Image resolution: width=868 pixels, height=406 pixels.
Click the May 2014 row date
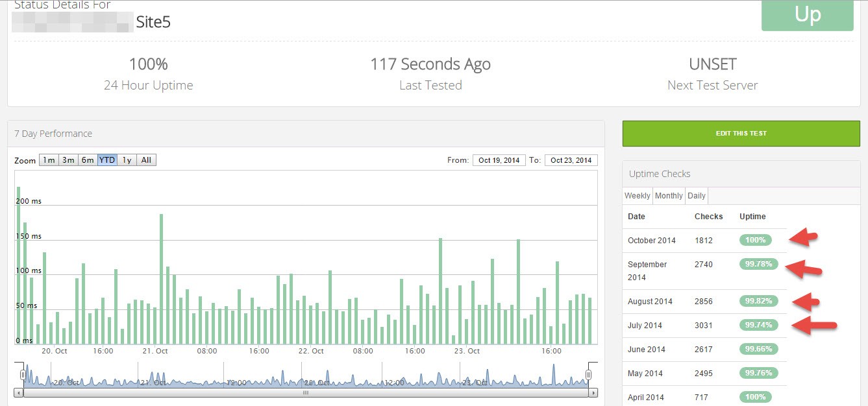point(645,374)
